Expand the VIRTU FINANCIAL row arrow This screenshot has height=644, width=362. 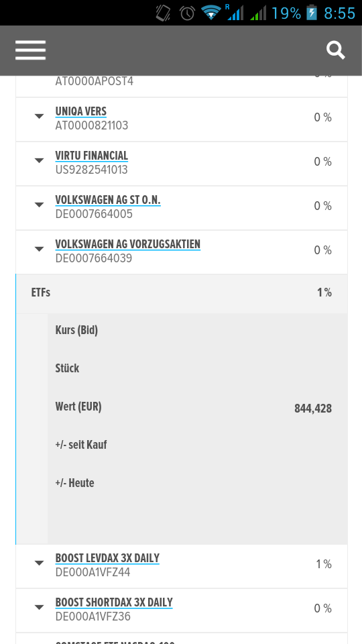(x=39, y=160)
